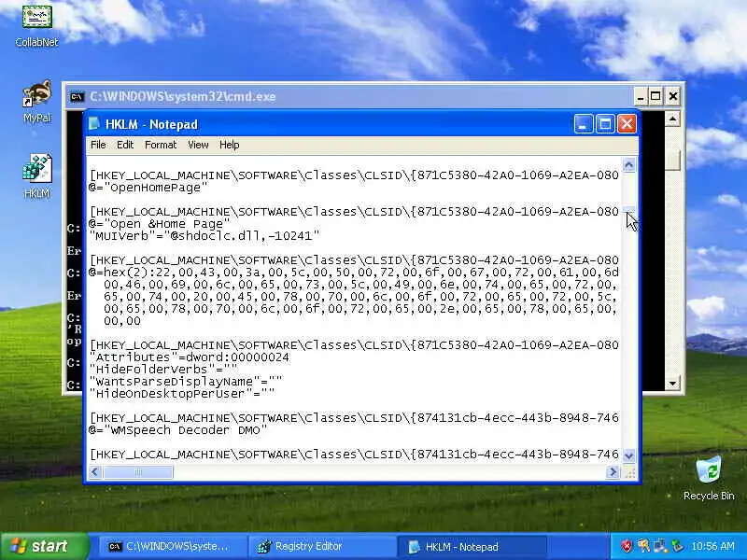
Task: Click the "WantsParseDisplayName"="" line
Action: (185, 382)
